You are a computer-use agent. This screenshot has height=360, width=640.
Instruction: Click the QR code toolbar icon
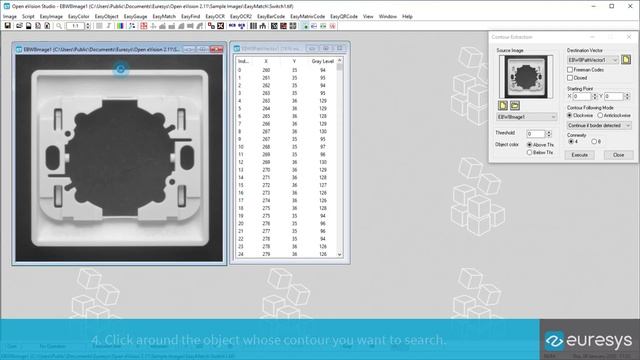click(293, 26)
